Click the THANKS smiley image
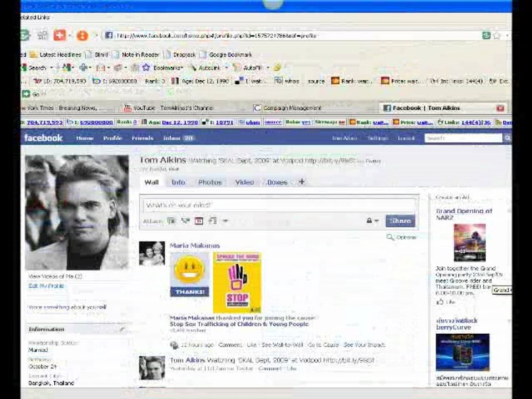Viewport: 532px width, 399px height. tap(190, 275)
